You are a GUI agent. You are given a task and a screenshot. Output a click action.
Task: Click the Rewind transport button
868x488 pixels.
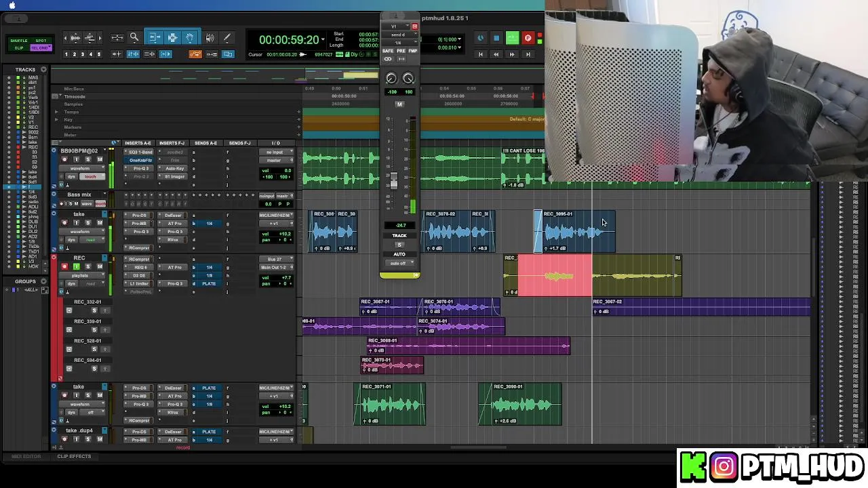coord(496,54)
